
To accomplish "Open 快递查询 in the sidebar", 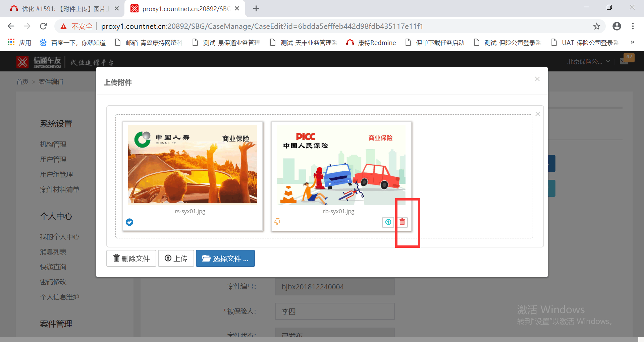I will tap(53, 267).
